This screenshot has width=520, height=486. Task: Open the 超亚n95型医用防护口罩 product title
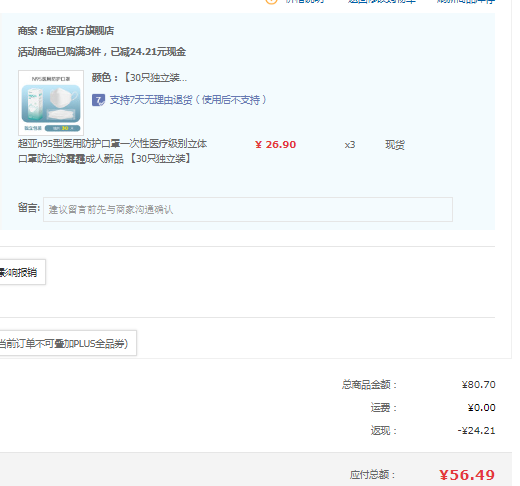(x=112, y=151)
